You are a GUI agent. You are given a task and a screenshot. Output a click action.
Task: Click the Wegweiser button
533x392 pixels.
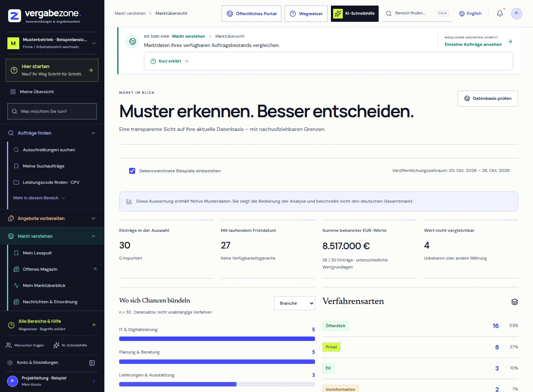click(306, 14)
